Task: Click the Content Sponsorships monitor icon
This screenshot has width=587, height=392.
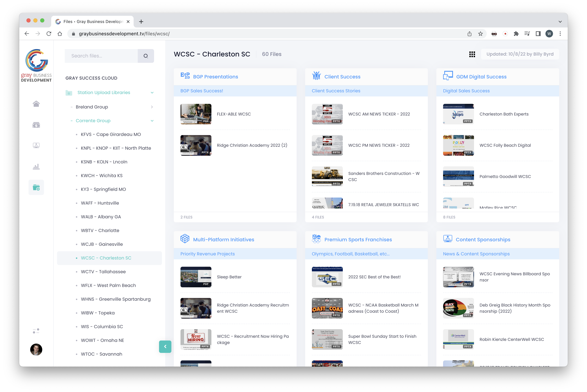Action: 447,239
